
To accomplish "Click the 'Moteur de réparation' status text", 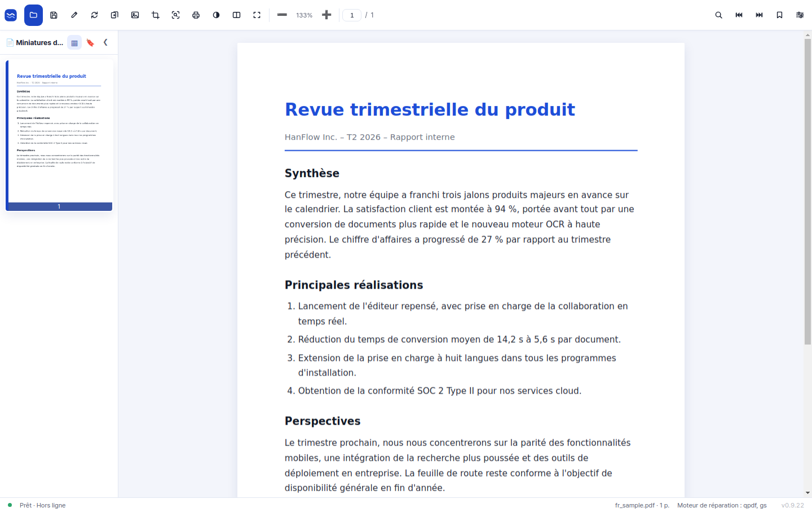I will click(x=722, y=505).
